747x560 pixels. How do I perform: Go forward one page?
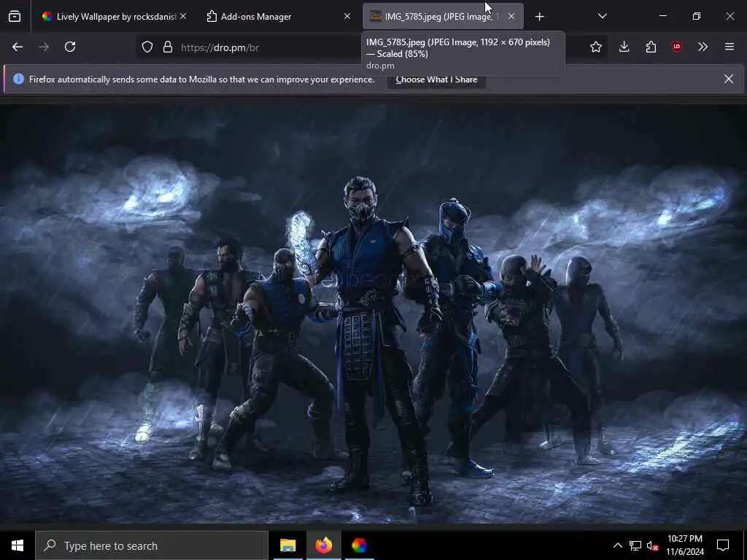tap(44, 47)
